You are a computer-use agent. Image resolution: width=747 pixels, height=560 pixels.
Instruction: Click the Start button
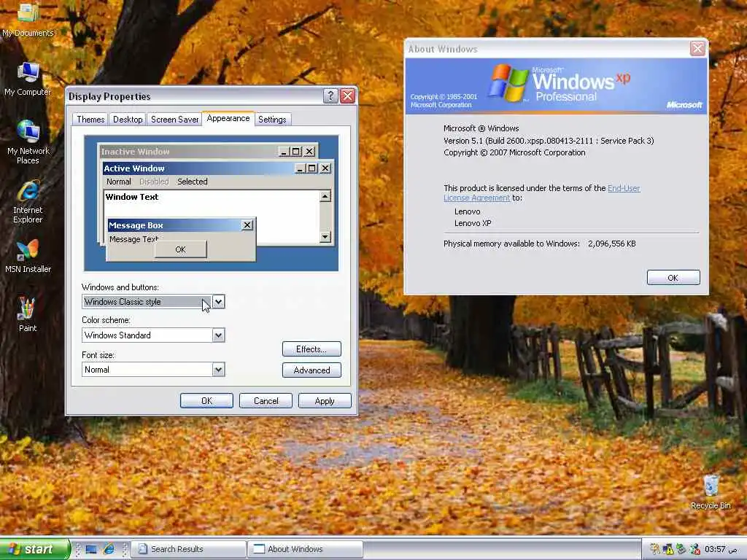tap(34, 549)
